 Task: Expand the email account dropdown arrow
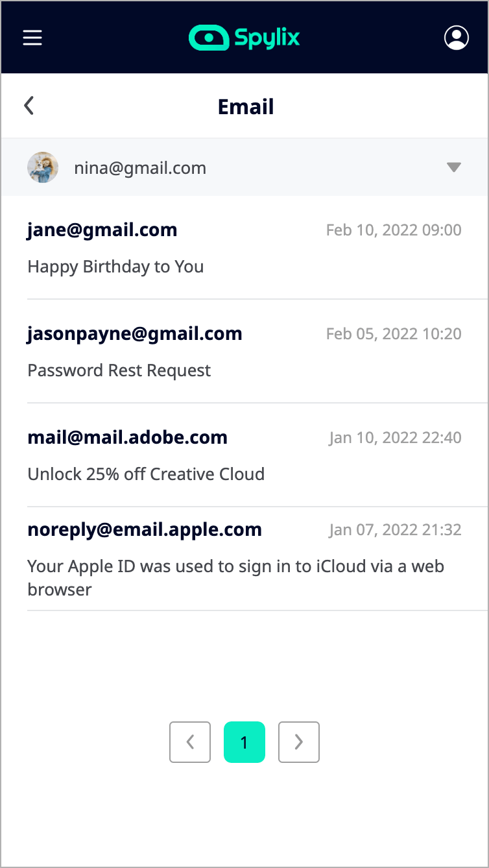pyautogui.click(x=454, y=168)
